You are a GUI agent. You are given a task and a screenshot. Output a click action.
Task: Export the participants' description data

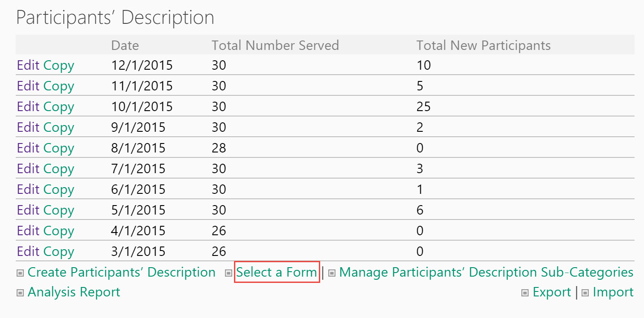coord(552,292)
